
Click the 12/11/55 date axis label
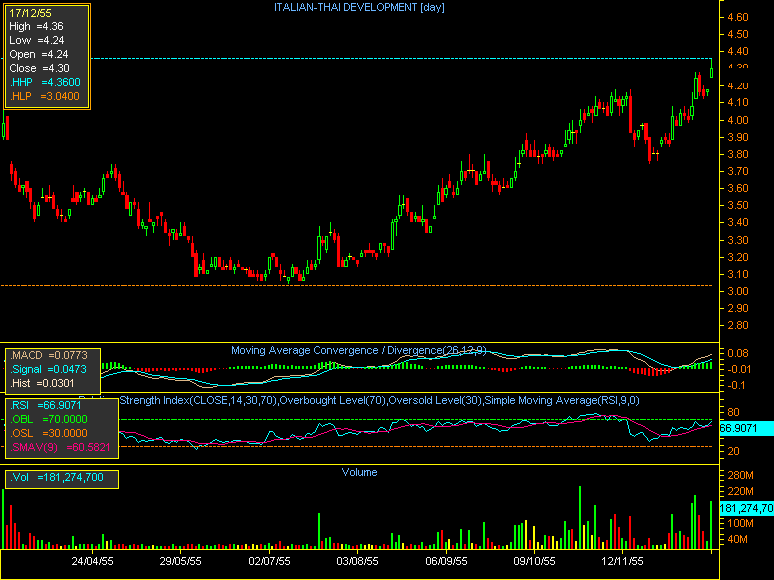coord(622,561)
